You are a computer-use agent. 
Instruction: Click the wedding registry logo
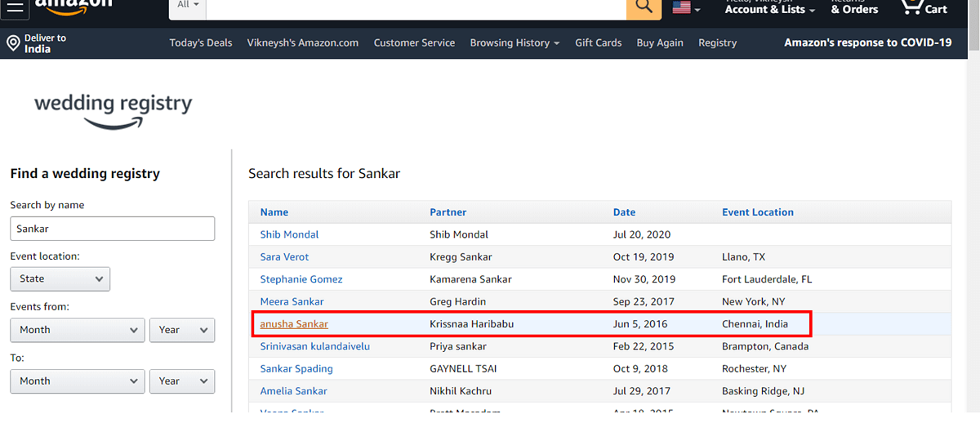coord(114,111)
